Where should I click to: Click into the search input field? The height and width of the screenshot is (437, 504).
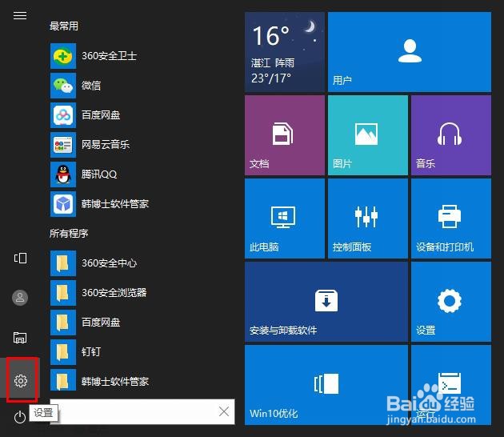142,411
